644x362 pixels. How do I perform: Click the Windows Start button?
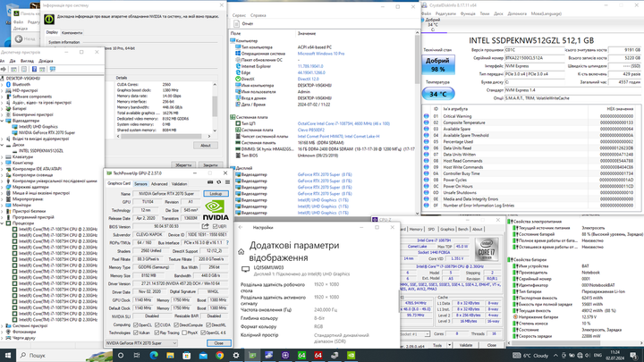coord(7,355)
